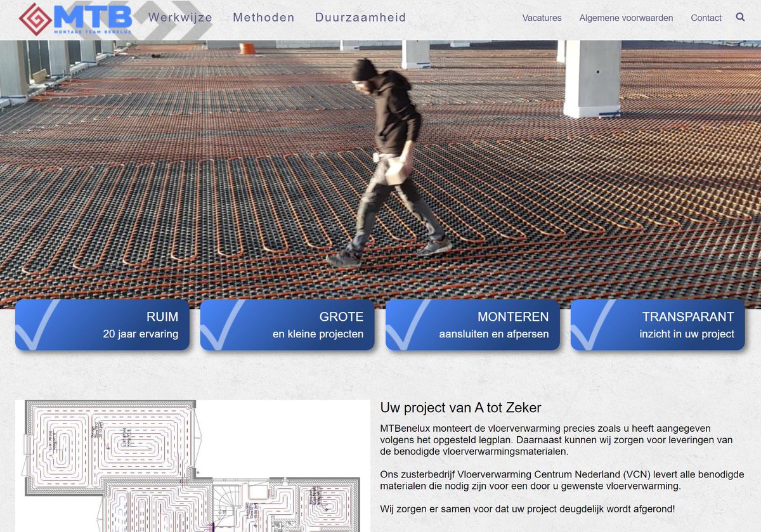The width and height of the screenshot is (761, 532).
Task: Open the search magnifier
Action: pyautogui.click(x=740, y=18)
